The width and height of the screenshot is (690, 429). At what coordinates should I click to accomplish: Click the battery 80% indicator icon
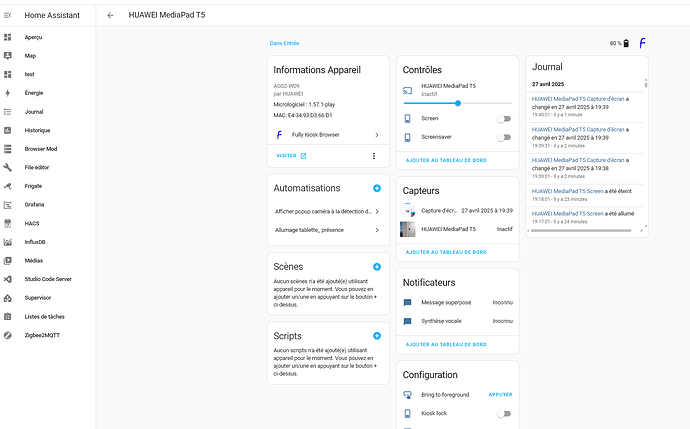tap(626, 43)
